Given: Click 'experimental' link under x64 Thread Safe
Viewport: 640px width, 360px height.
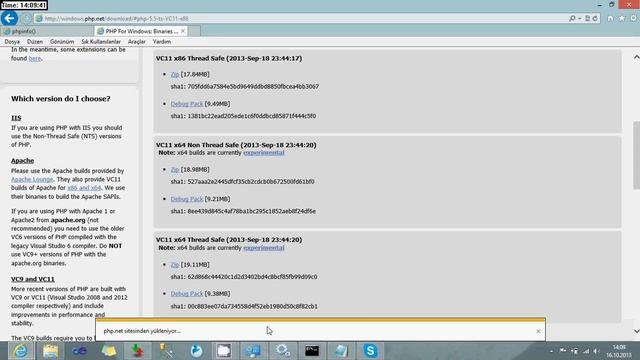Looking at the screenshot, I should pyautogui.click(x=264, y=248).
